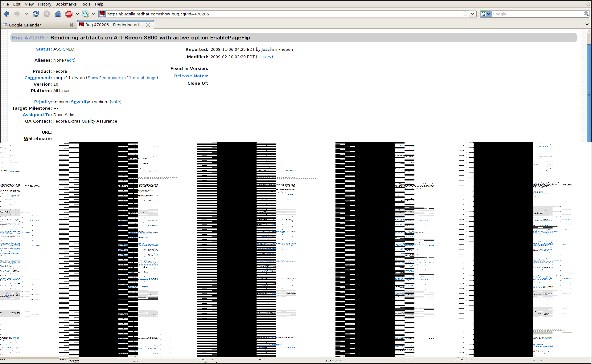
Task: Click the Adblock Plus ABP icon
Action: pyautogui.click(x=69, y=14)
